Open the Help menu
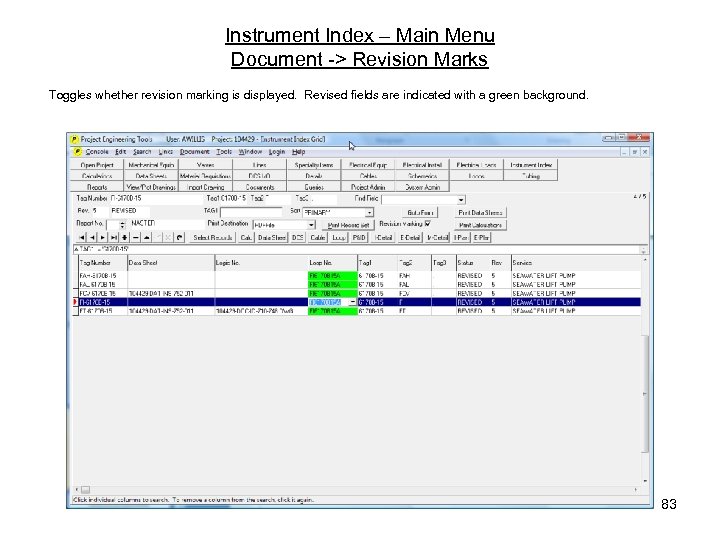This screenshot has width=720, height=540. pos(298,152)
